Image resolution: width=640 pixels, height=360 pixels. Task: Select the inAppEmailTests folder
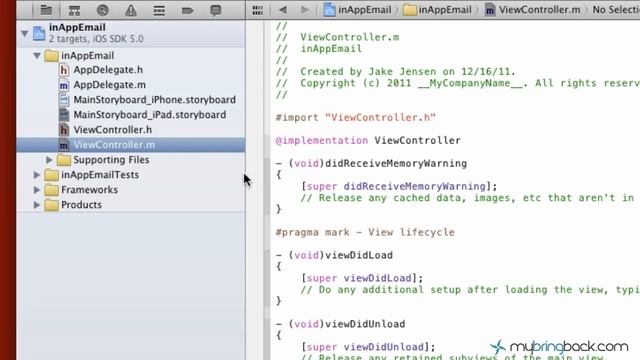pos(100,175)
